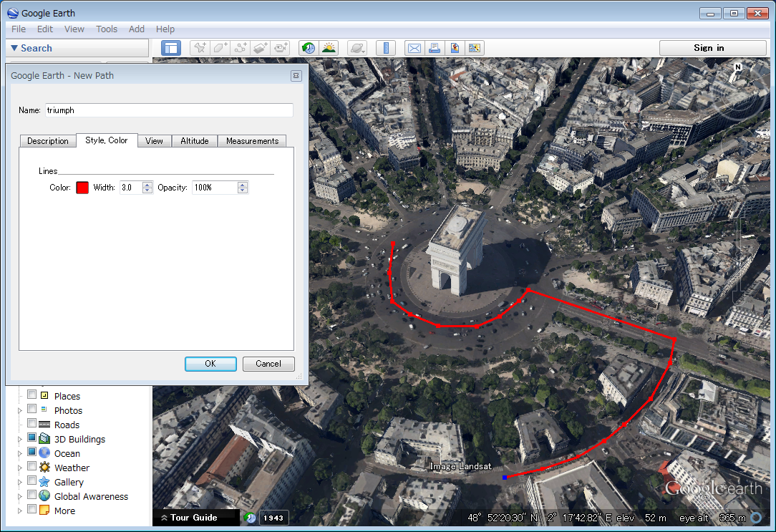Click the 3D Buildings layer icon
Image resolution: width=776 pixels, height=532 pixels.
point(44,438)
